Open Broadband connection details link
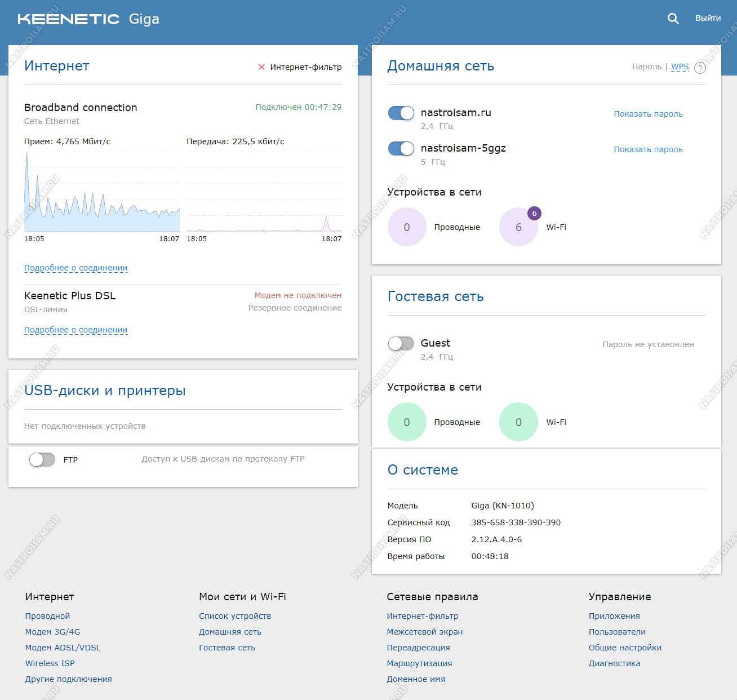Viewport: 737px width, 700px height. 76,268
